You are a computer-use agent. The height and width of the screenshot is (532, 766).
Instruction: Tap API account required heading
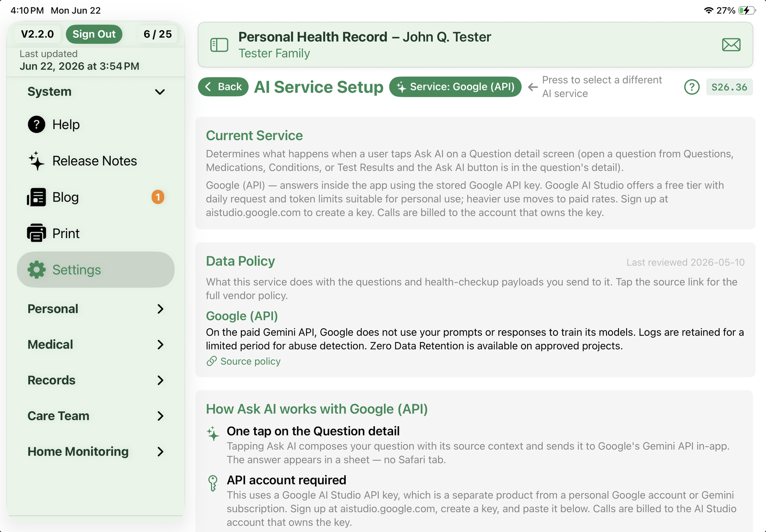click(x=286, y=480)
